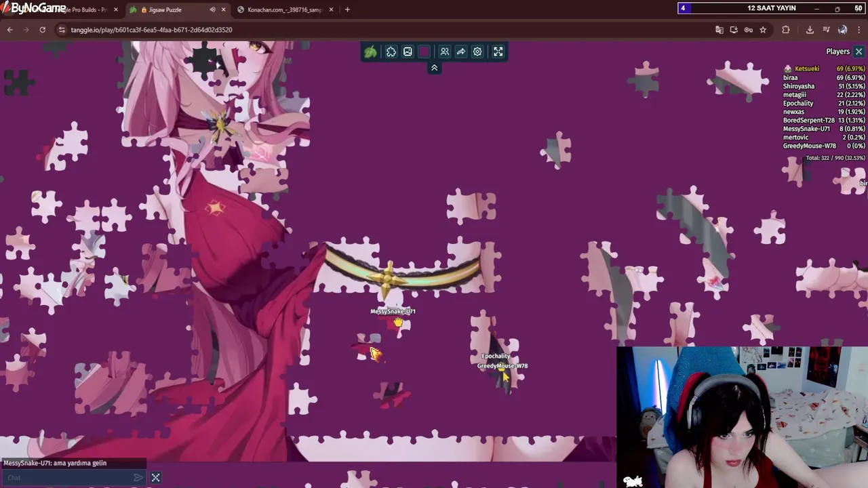Switch to the Konachan.com tab
The width and height of the screenshot is (868, 488).
coord(285,9)
